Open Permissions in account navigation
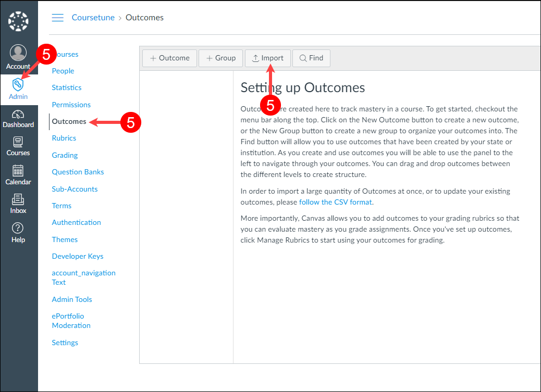541x392 pixels. pyautogui.click(x=71, y=105)
